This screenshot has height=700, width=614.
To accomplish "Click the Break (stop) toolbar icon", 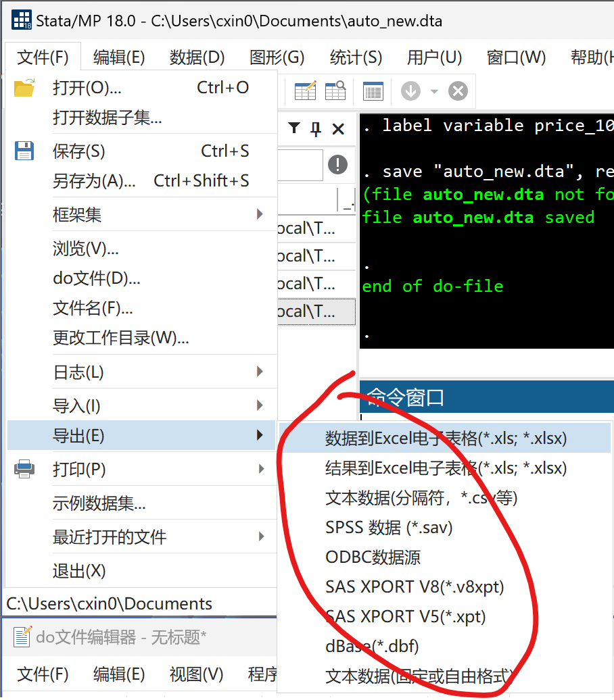I will [x=458, y=91].
